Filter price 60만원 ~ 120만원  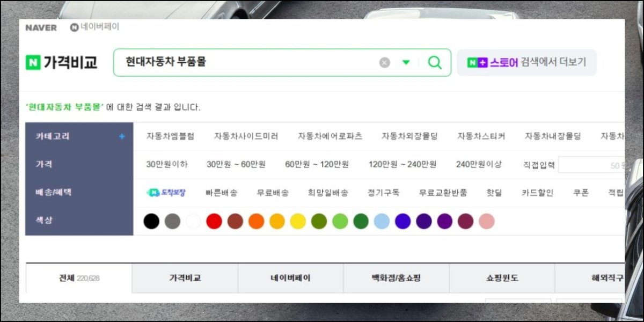pos(317,165)
